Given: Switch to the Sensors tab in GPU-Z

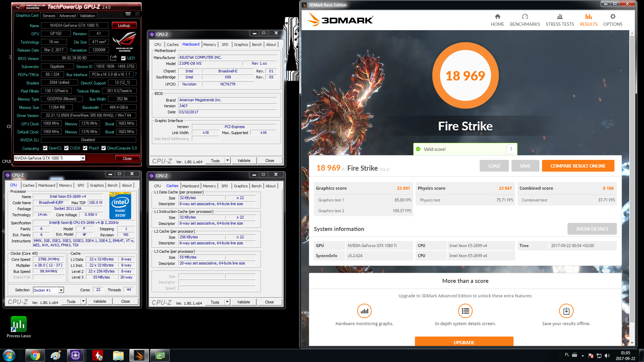Looking at the screenshot, I should [49, 16].
